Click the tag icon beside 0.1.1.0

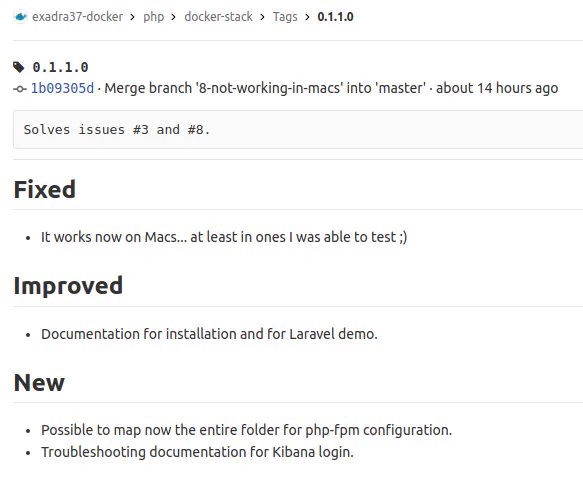point(19,67)
